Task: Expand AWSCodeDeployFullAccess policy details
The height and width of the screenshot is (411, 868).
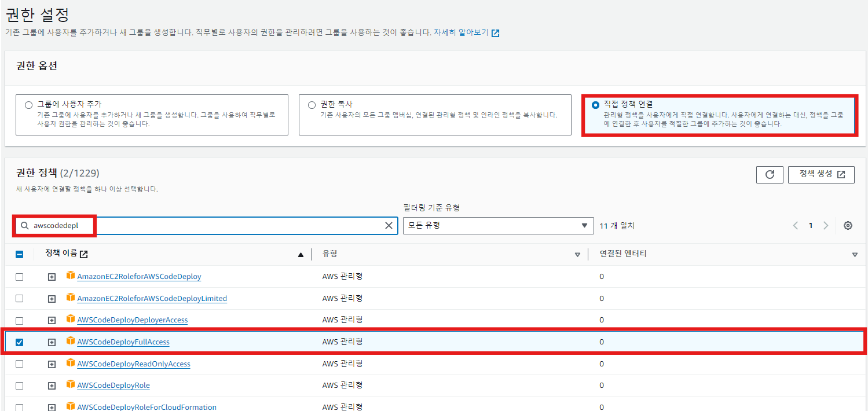Action: (x=52, y=342)
